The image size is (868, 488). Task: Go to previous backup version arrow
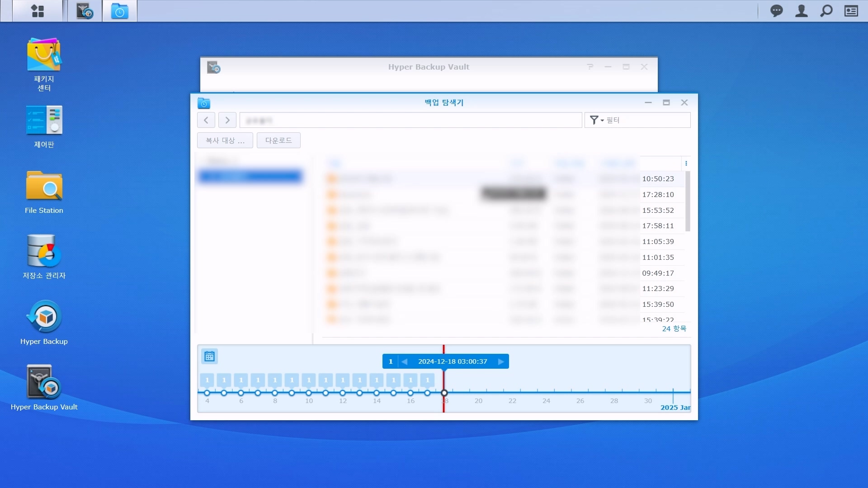(x=404, y=361)
